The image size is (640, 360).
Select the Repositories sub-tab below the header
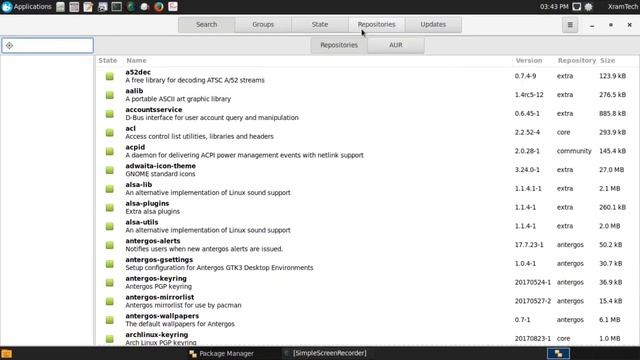pyautogui.click(x=339, y=45)
